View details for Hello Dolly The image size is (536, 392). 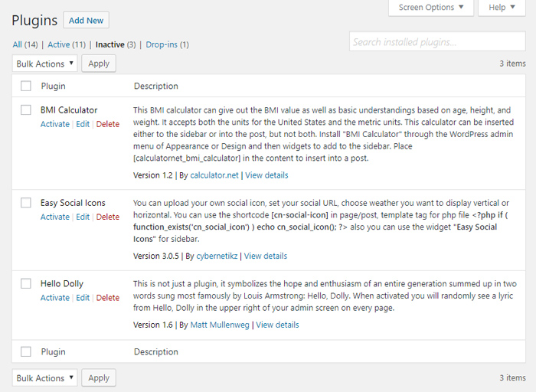pos(277,325)
